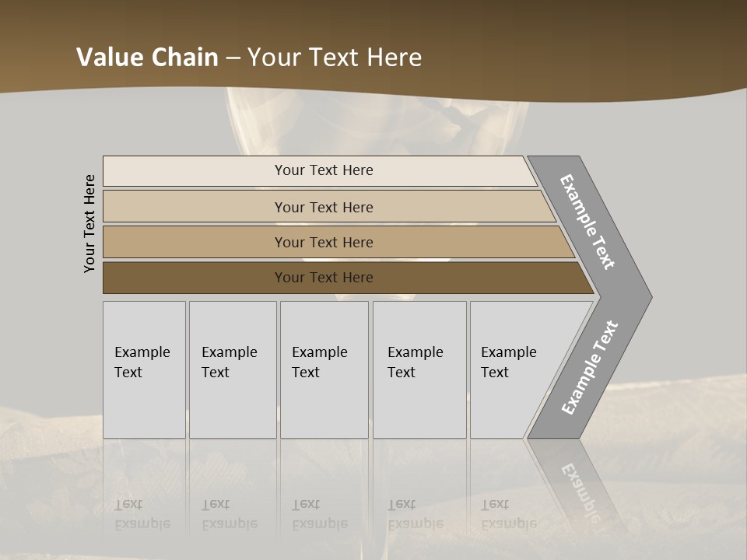This screenshot has height=560, width=747.
Task: Click the dark brown Your Text Here bar
Action: click(348, 278)
